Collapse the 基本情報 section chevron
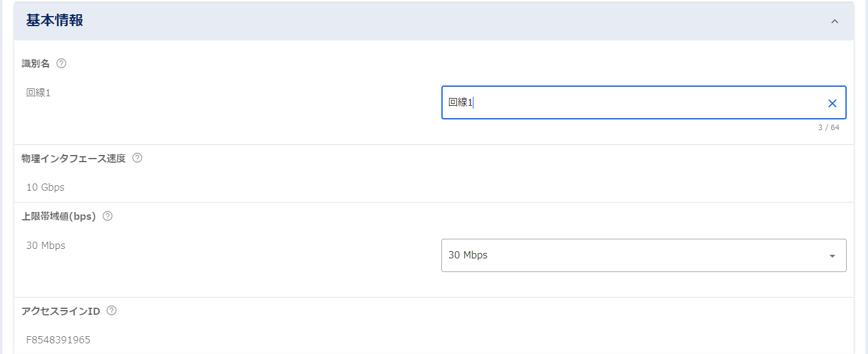Screen dimensions: 868x354 point(835,21)
